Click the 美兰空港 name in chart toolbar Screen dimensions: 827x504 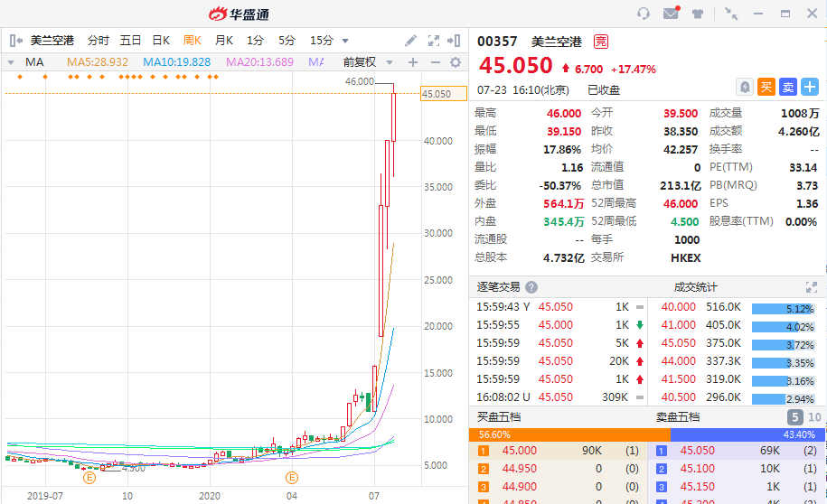[52, 41]
